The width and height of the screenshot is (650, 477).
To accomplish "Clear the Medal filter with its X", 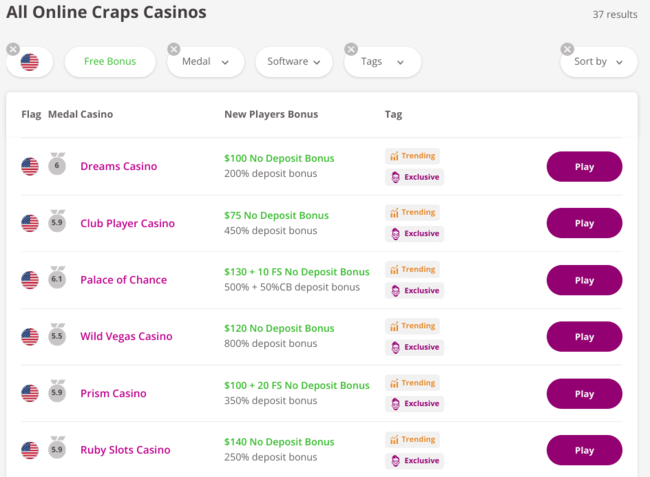I will [174, 49].
